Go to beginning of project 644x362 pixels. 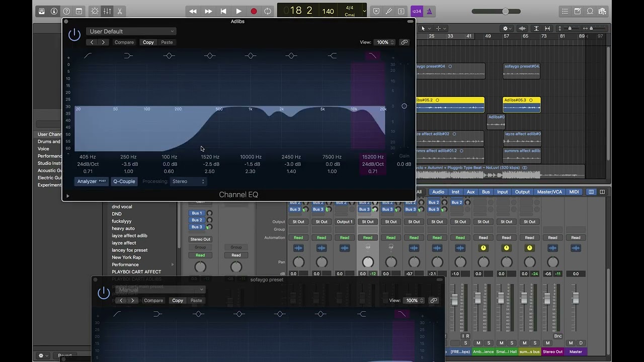(223, 11)
